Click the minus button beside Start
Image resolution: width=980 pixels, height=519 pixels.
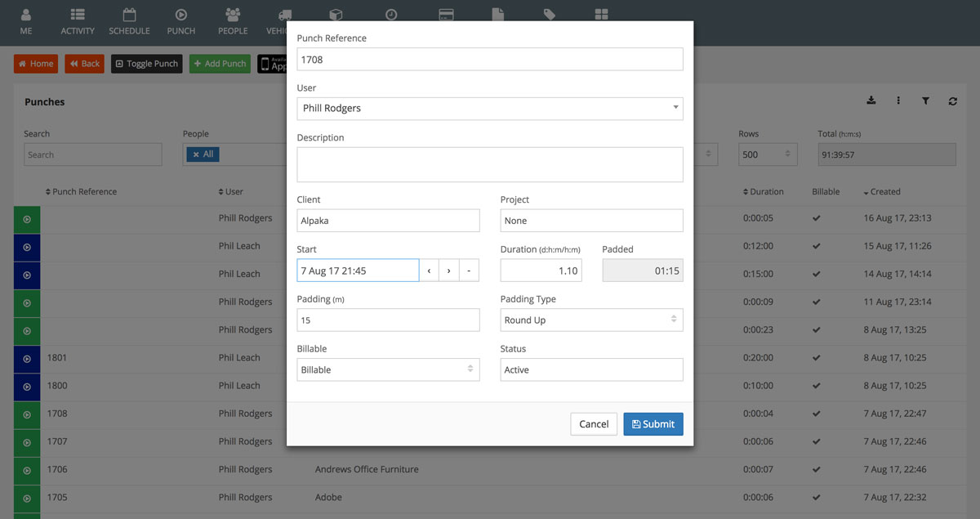469,271
